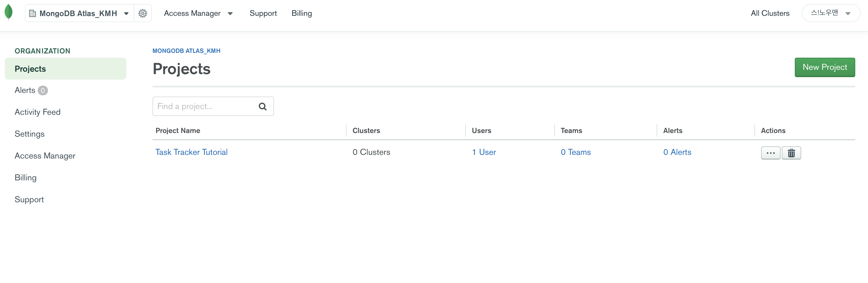This screenshot has width=868, height=283.
Task: Click the MongoDB leaf logo
Action: click(9, 12)
